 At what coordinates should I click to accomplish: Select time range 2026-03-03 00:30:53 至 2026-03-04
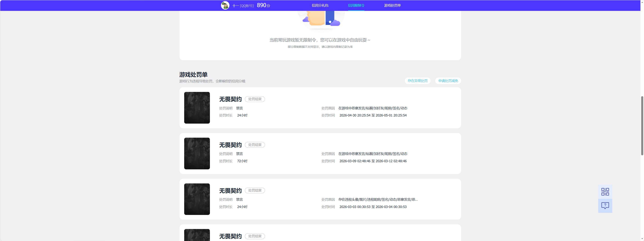coord(373,207)
